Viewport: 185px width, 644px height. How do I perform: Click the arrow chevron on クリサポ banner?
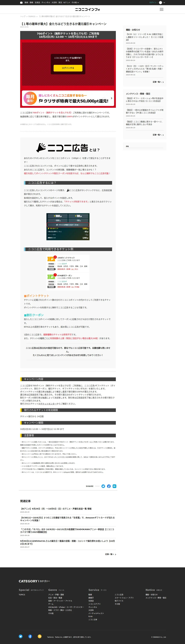click(111, 98)
